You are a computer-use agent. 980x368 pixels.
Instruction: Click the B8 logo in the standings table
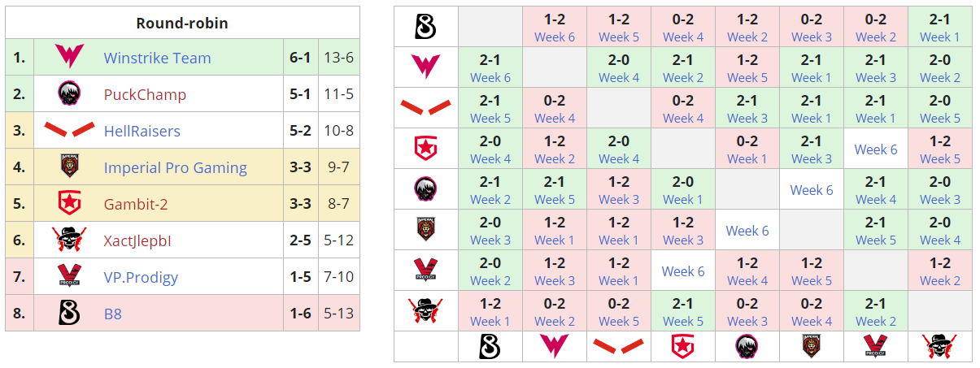[x=68, y=313]
